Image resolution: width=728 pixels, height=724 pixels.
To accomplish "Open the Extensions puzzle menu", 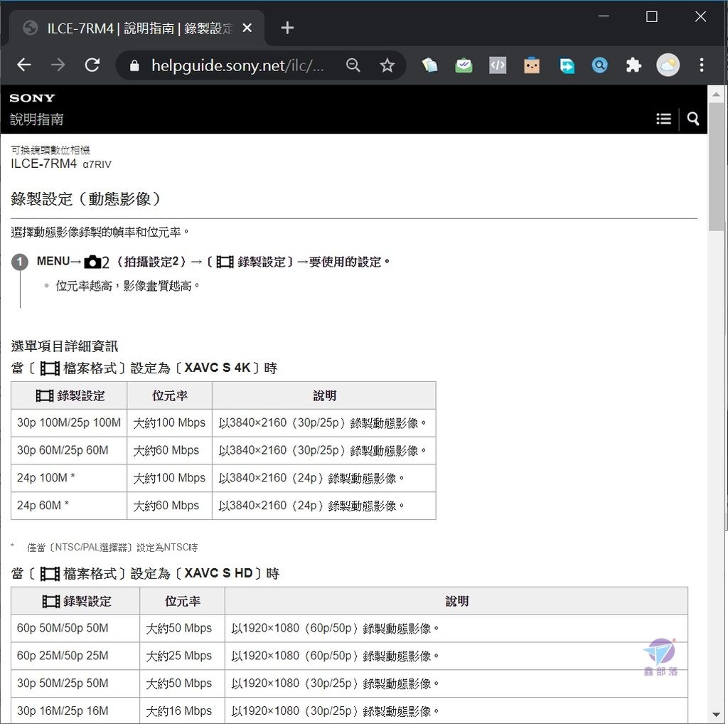I will [633, 65].
